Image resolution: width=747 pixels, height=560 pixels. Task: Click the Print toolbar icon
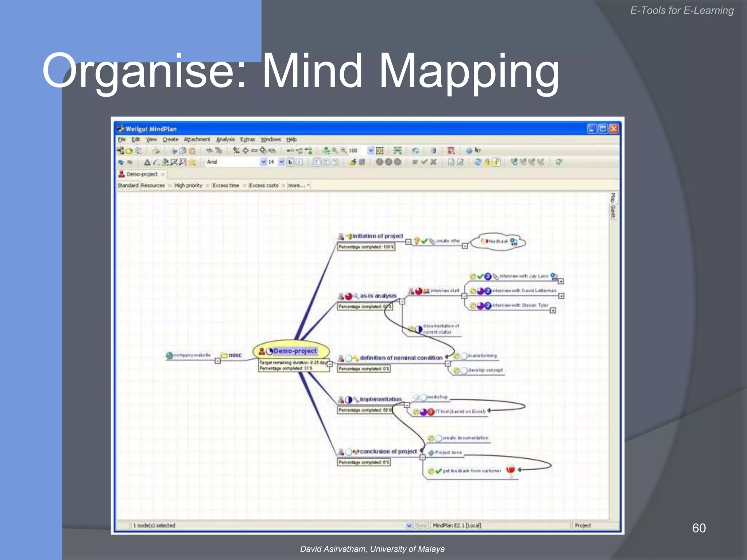click(x=156, y=151)
